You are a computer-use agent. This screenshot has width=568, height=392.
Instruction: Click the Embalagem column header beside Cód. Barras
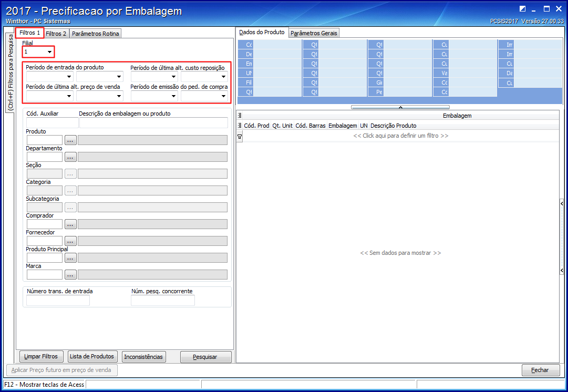(343, 126)
